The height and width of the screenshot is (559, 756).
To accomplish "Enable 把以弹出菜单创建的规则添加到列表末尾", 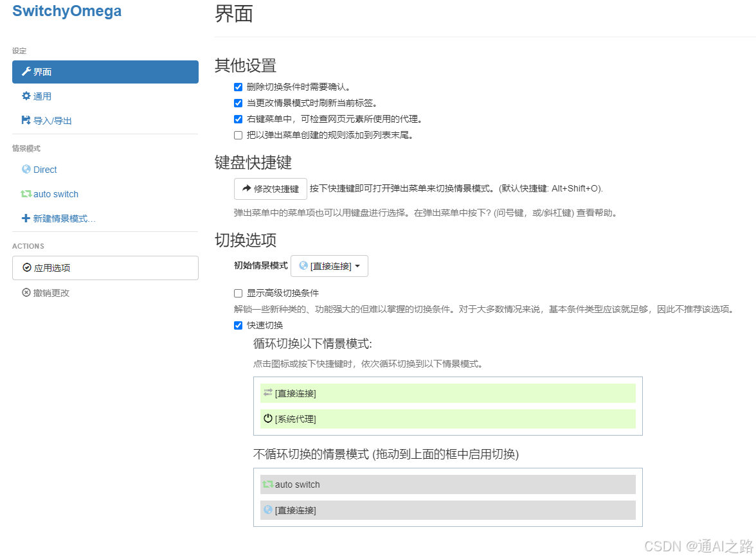I will click(238, 136).
